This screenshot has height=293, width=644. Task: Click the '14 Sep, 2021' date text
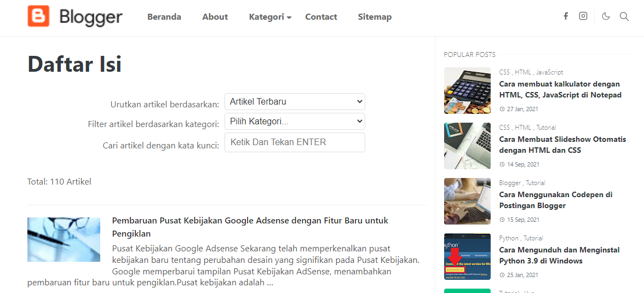(523, 164)
